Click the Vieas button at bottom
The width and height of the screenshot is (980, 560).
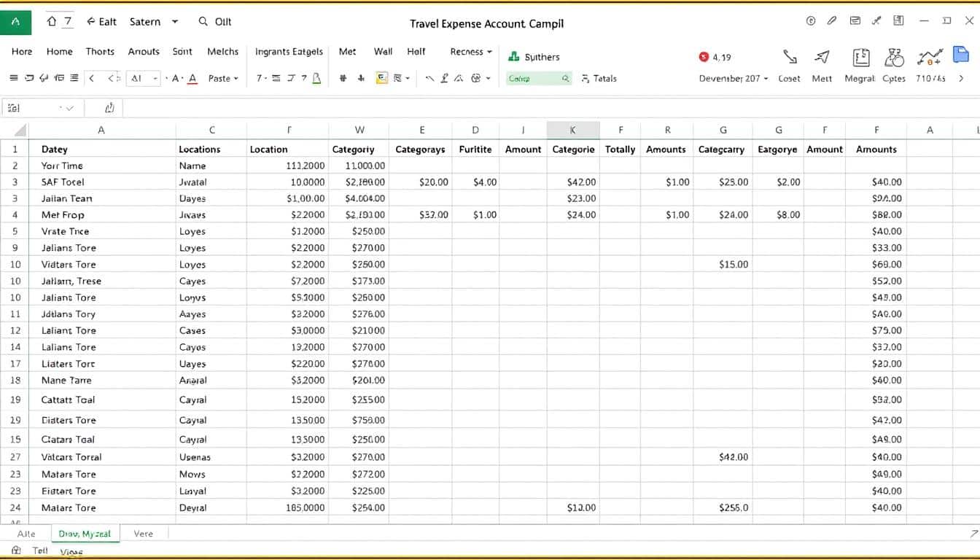[71, 552]
